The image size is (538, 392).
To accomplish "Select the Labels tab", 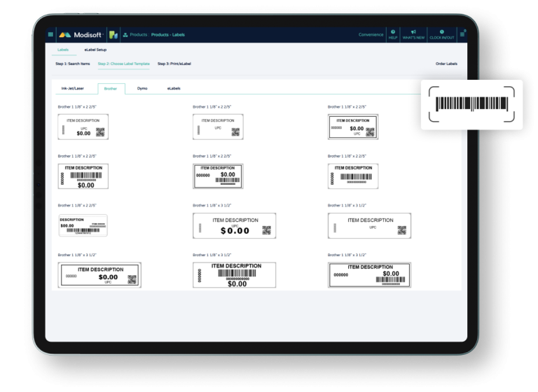I will [63, 50].
